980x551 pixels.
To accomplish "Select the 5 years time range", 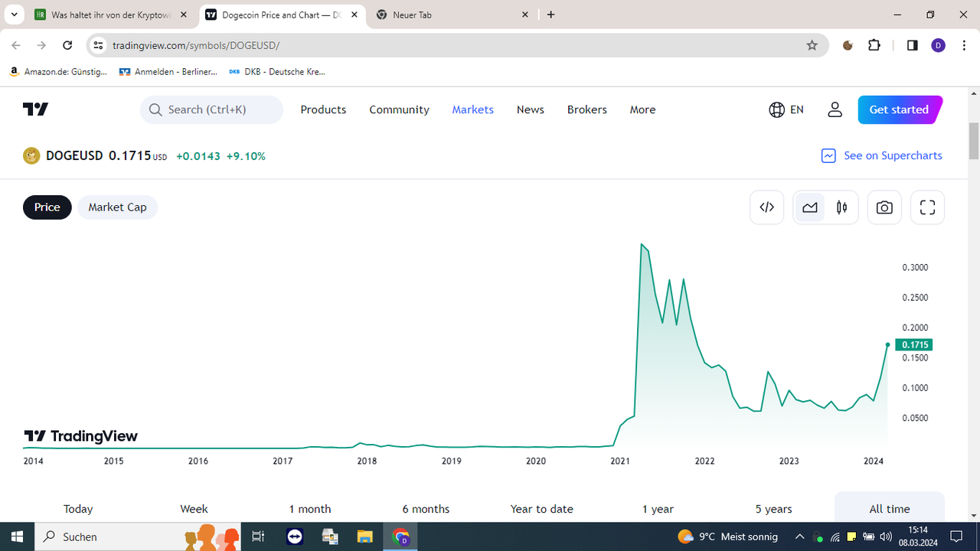I will (x=773, y=509).
